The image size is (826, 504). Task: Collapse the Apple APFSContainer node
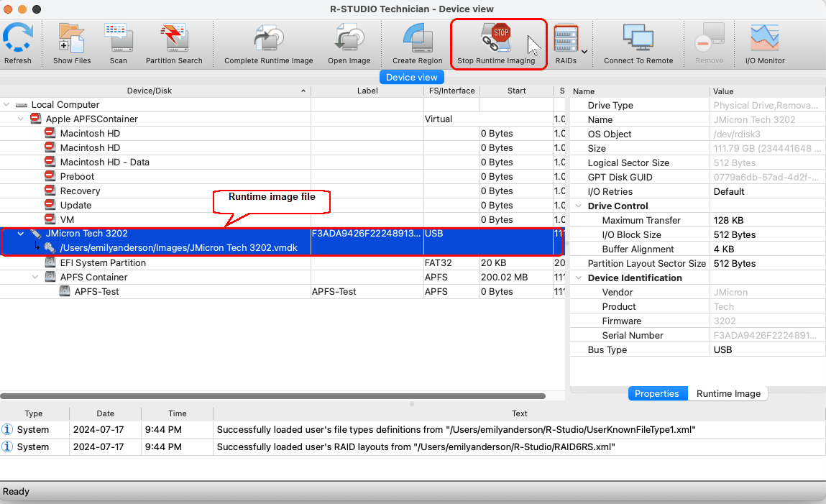point(21,119)
